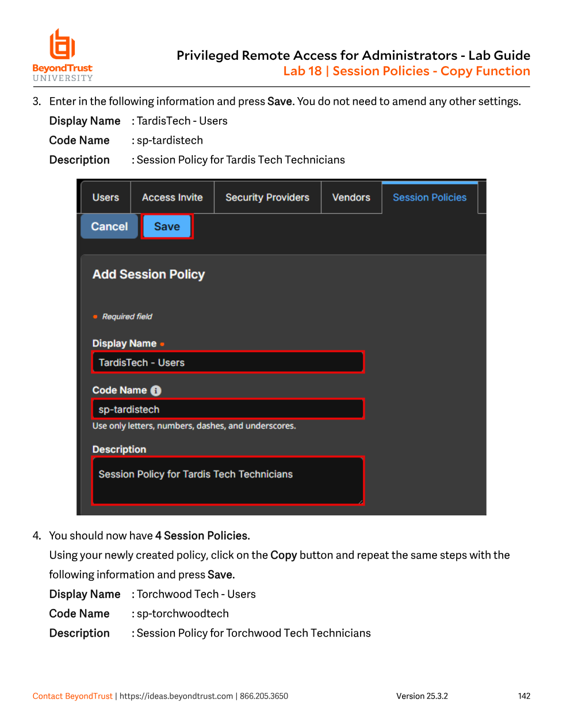The width and height of the screenshot is (563, 728).
Task: Click the Display Name input field
Action: coord(228,362)
